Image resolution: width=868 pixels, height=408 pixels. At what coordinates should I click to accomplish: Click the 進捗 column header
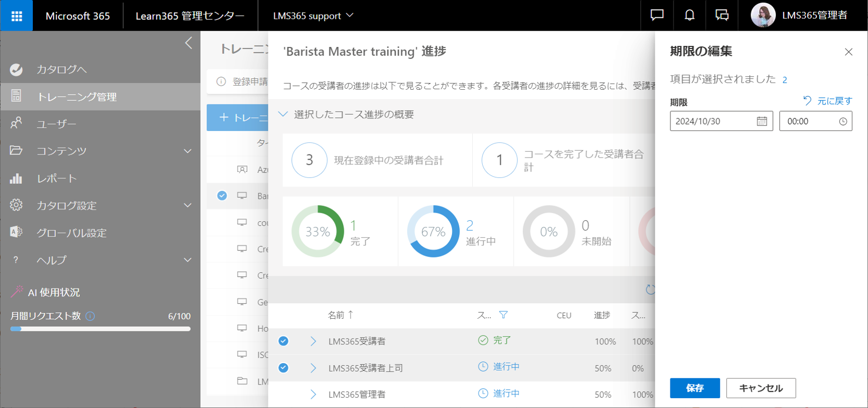[602, 315]
